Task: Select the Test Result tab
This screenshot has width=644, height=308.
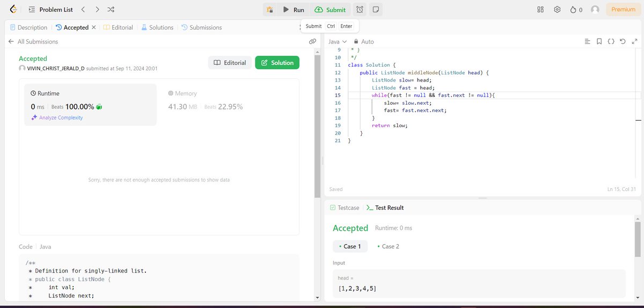Action: (x=385, y=208)
